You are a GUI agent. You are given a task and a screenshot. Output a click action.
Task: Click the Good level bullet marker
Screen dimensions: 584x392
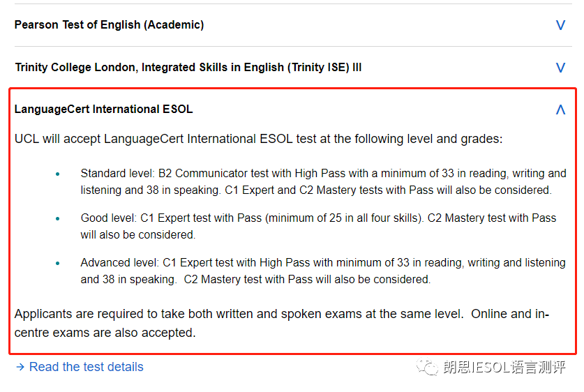point(58,218)
